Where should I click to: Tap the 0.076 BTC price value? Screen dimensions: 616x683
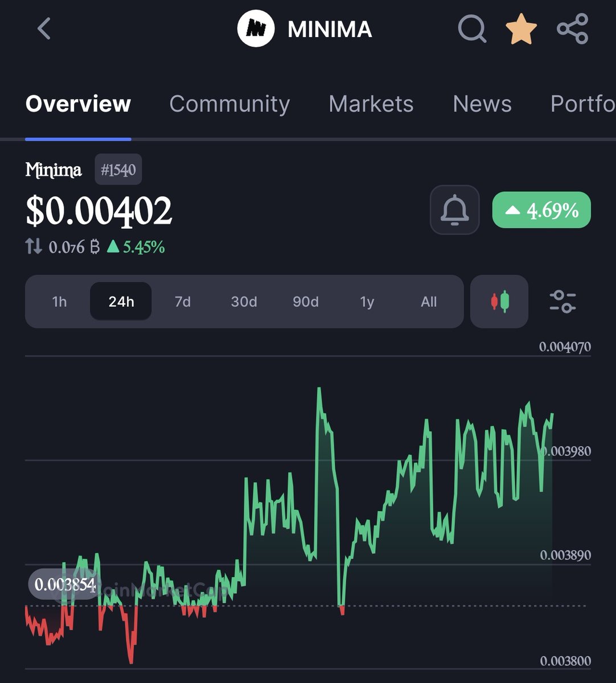click(x=74, y=247)
